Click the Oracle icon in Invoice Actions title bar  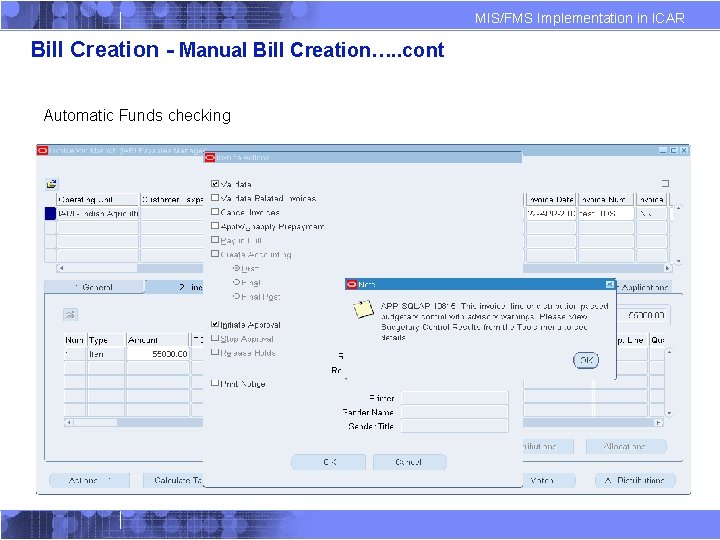(x=210, y=158)
